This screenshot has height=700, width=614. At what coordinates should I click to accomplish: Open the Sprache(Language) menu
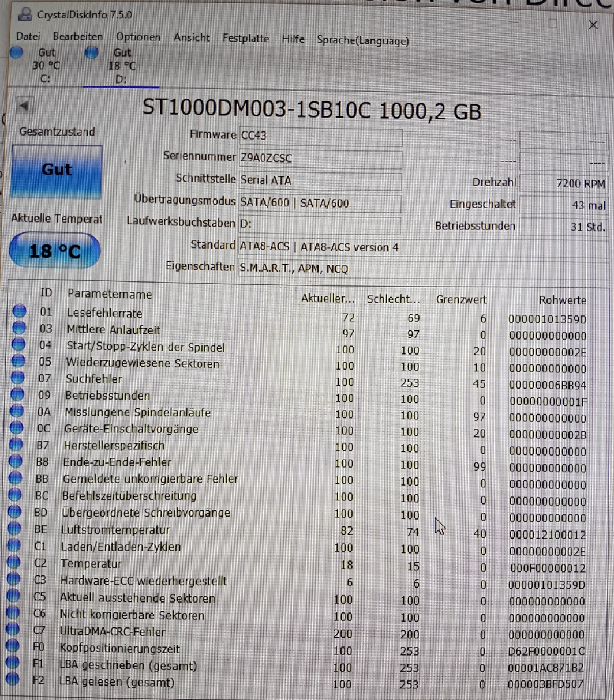click(363, 41)
